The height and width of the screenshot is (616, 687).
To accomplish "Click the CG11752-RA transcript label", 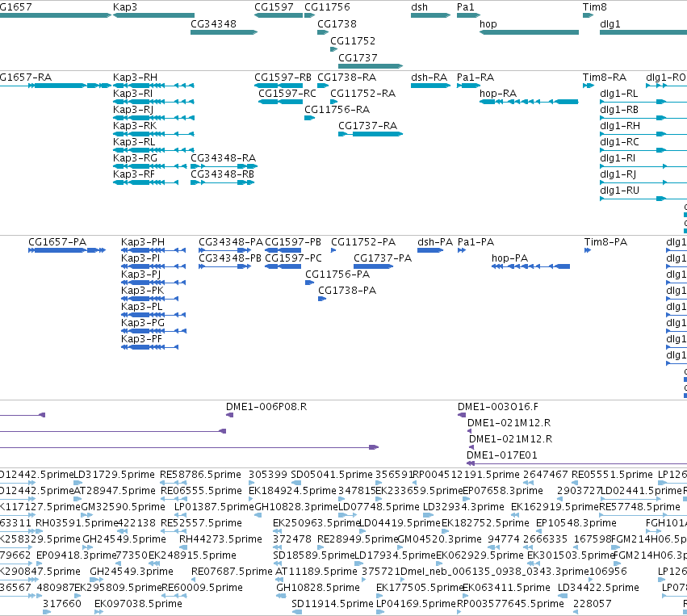I will (x=362, y=94).
